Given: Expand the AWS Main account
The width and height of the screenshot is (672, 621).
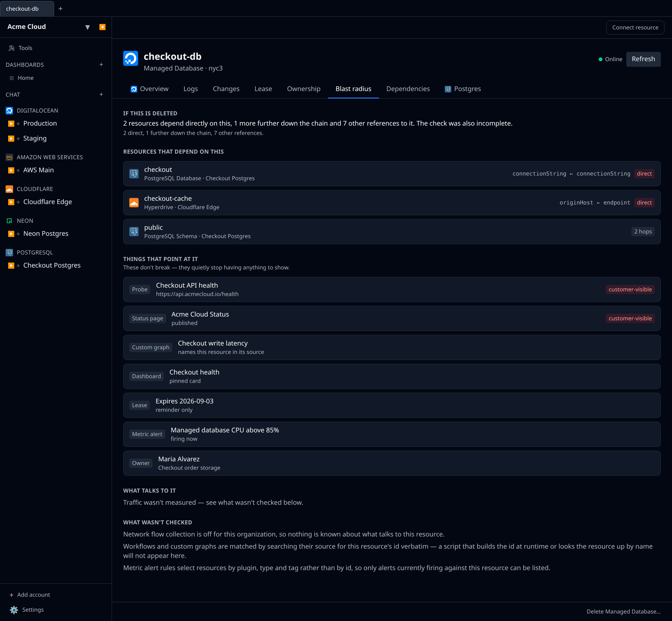Looking at the screenshot, I should coord(11,170).
